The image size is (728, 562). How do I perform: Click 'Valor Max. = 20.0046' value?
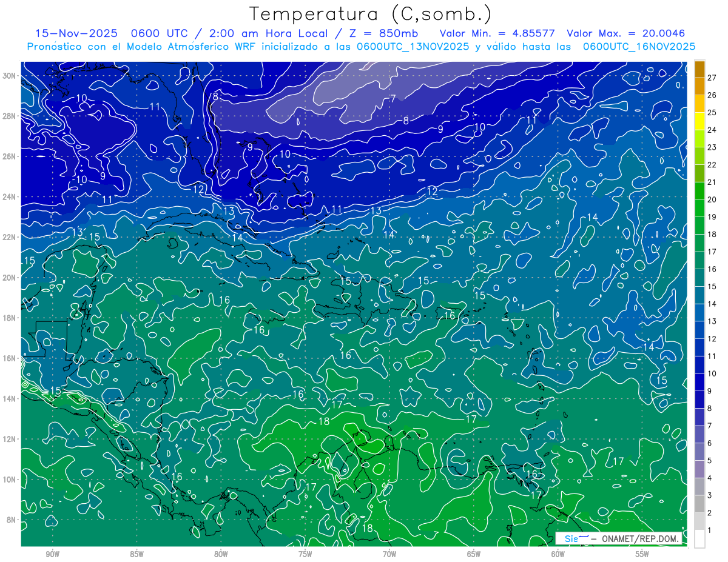(x=625, y=33)
